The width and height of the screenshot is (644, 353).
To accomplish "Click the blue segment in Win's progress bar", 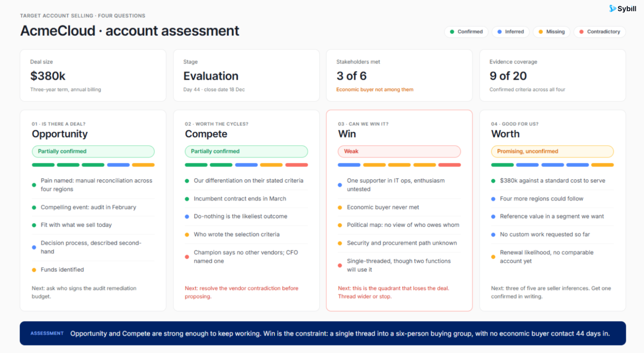I will (x=349, y=165).
